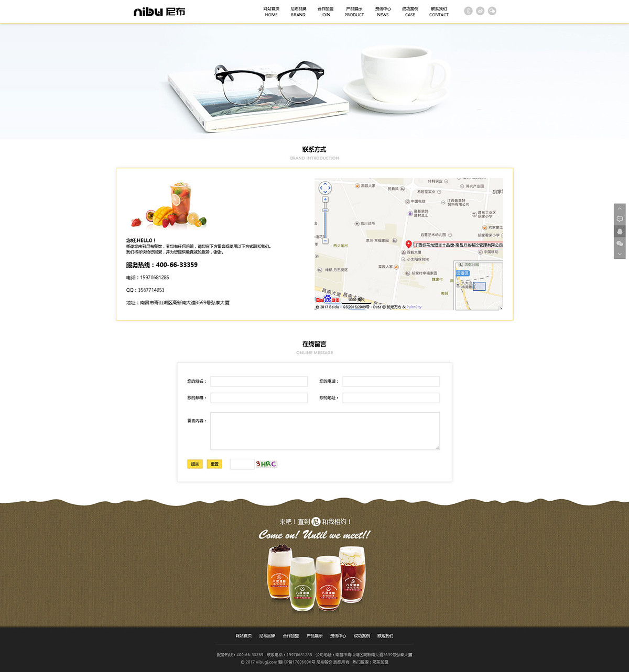629x672 pixels.
Task: Open the message bubble icon on sidebar
Action: click(620, 219)
